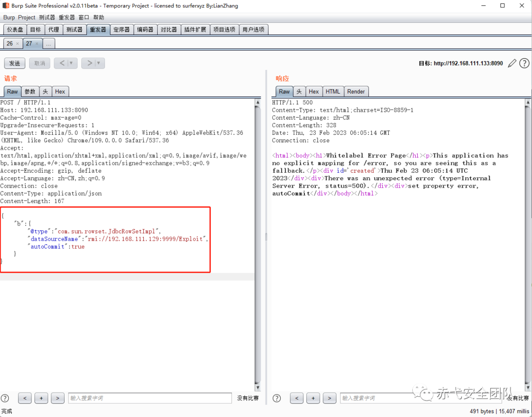Viewport: 532px width, 417px height.
Task: Go to previous match in response search
Action: tap(297, 398)
